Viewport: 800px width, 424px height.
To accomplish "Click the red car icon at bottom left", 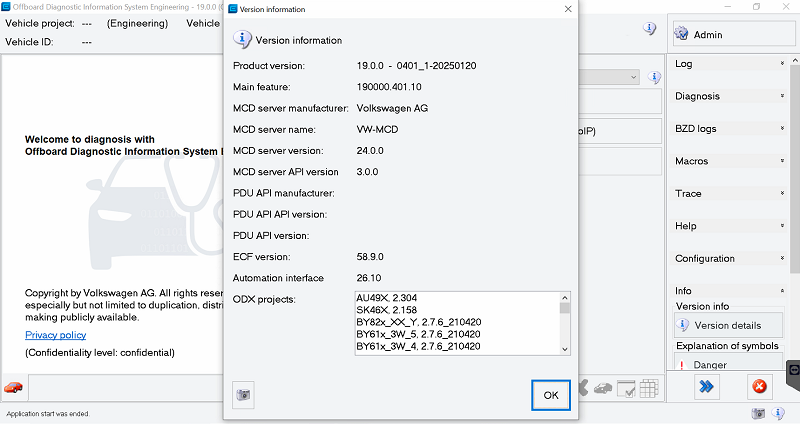I will (x=14, y=388).
